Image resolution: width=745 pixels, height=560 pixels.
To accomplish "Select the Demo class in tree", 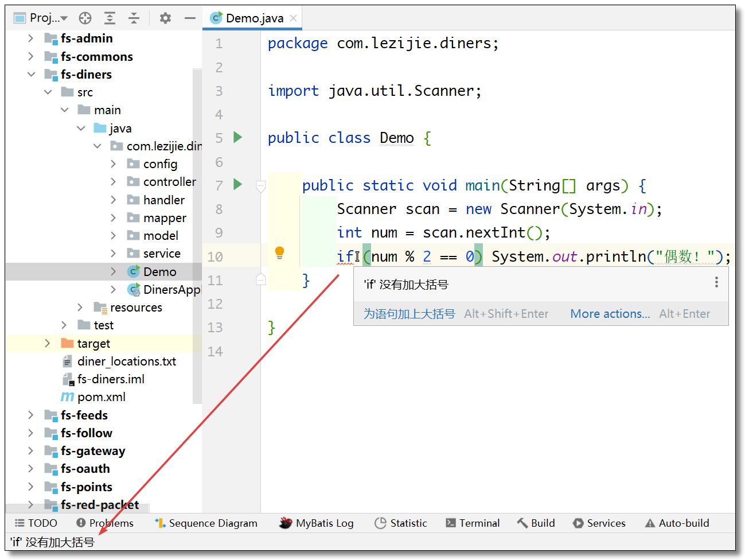I will pyautogui.click(x=159, y=271).
